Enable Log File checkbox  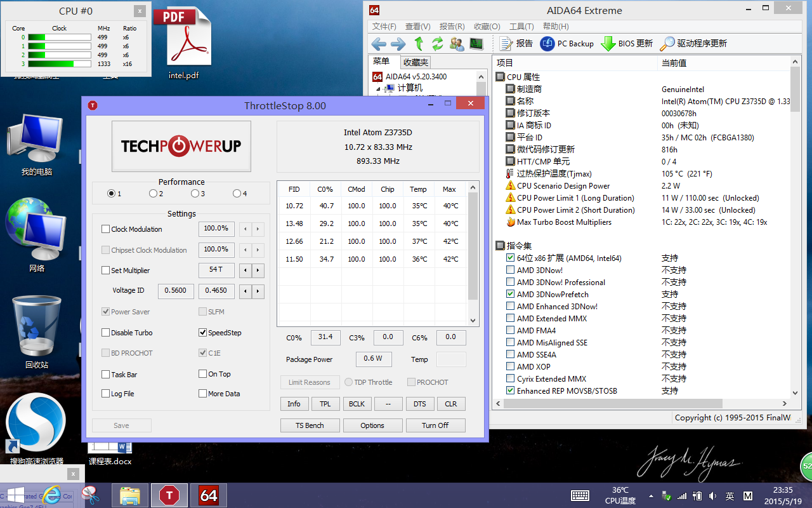click(106, 394)
